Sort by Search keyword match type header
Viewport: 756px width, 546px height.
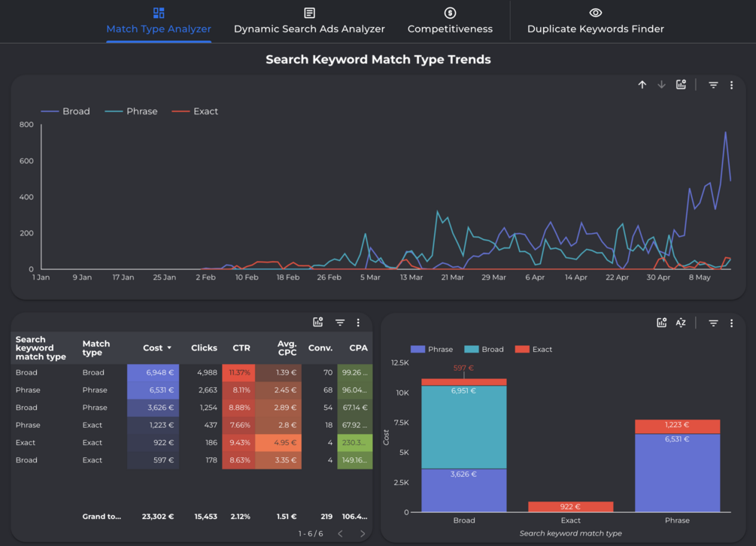[x=41, y=348]
